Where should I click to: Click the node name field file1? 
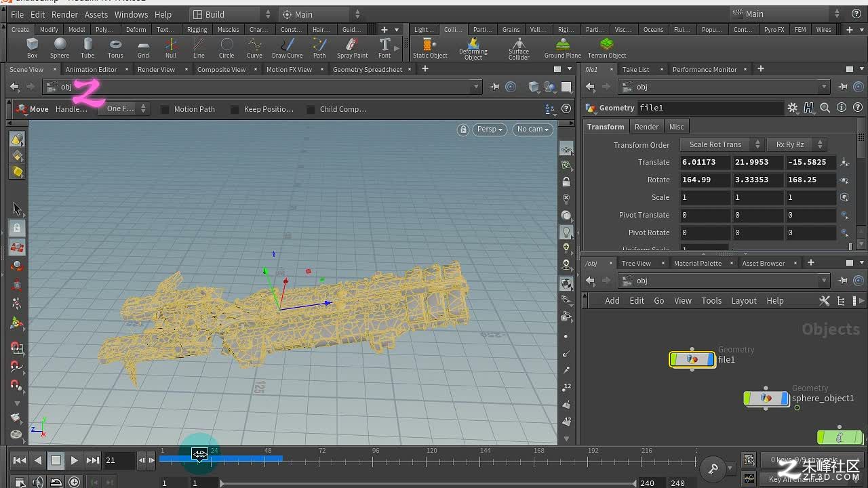pyautogui.click(x=710, y=108)
